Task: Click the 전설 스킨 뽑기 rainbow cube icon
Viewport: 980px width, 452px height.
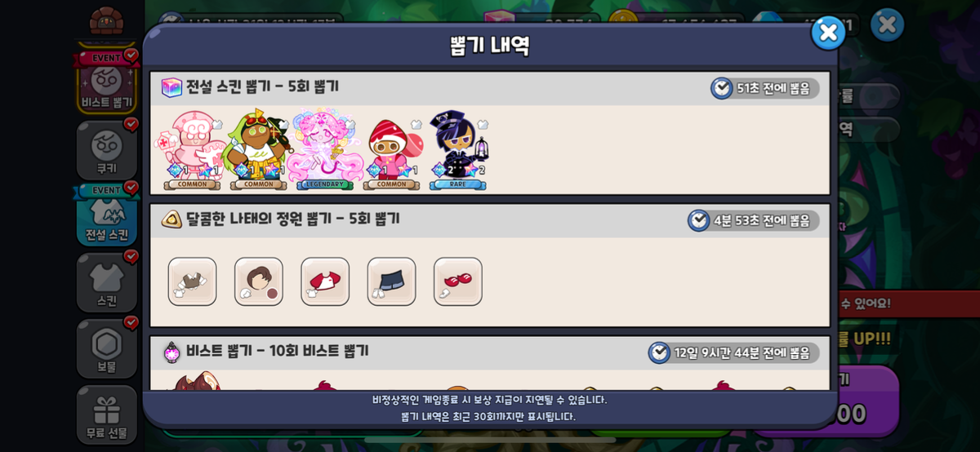Action: pyautogui.click(x=171, y=87)
